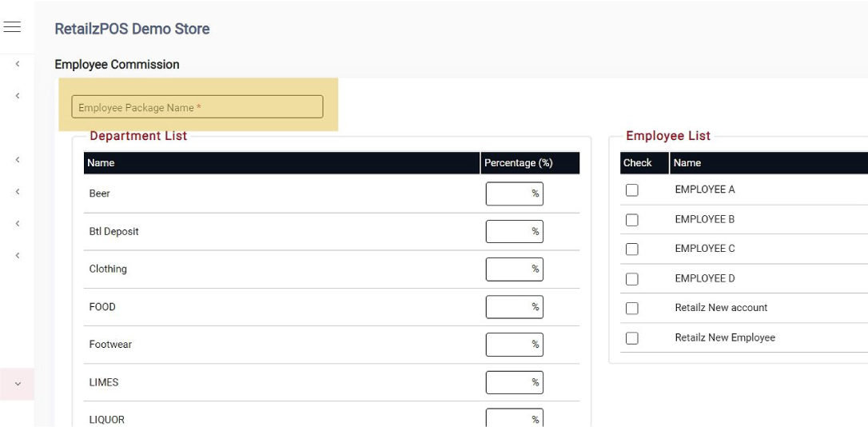Viewport: 868px width, 427px height.
Task: Check the EMPLOYEE A checkbox
Action: (x=631, y=190)
